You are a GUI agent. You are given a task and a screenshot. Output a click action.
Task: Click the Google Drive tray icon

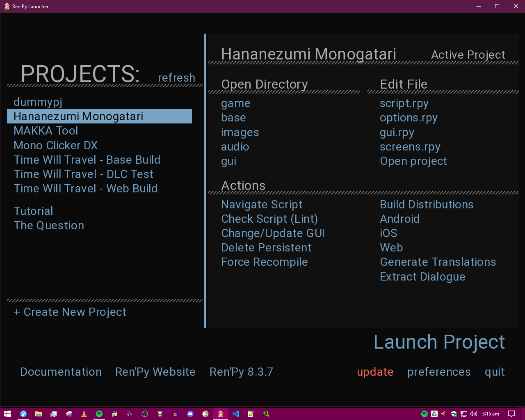click(x=434, y=414)
